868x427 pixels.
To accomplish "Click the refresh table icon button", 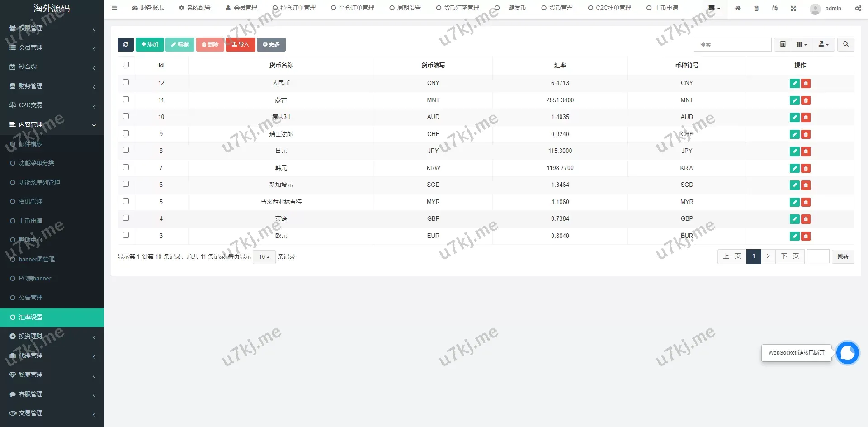I will pos(126,44).
